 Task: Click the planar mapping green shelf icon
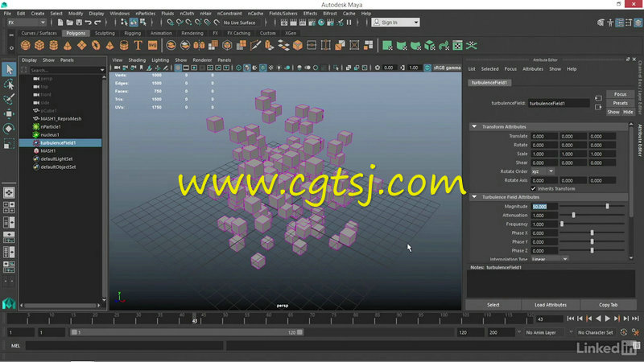pyautogui.click(x=387, y=46)
